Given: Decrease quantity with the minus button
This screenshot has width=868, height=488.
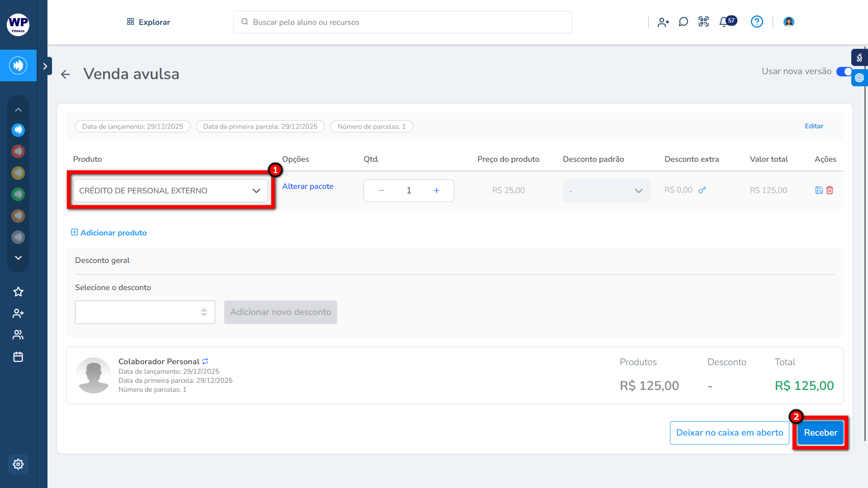Looking at the screenshot, I should click(x=381, y=191).
